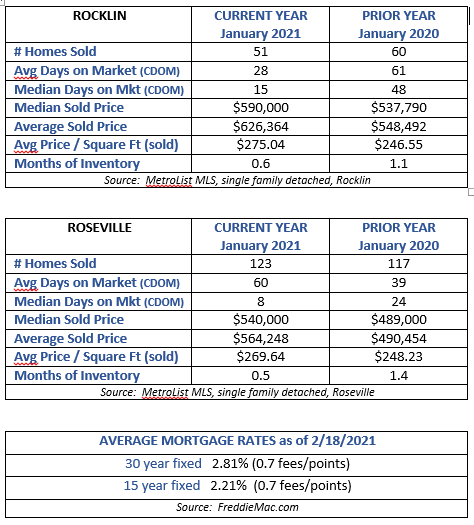Click the 15 year fixed 2.21% row

coord(236,488)
